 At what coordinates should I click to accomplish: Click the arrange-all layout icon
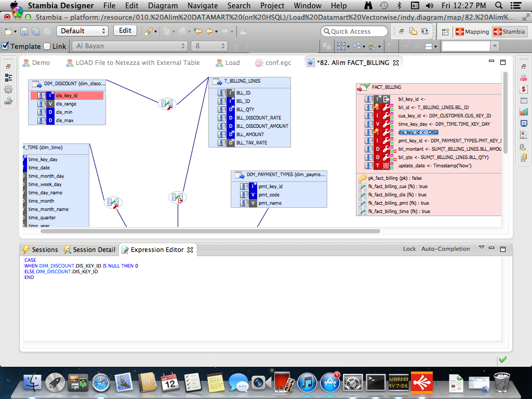[x=356, y=46]
